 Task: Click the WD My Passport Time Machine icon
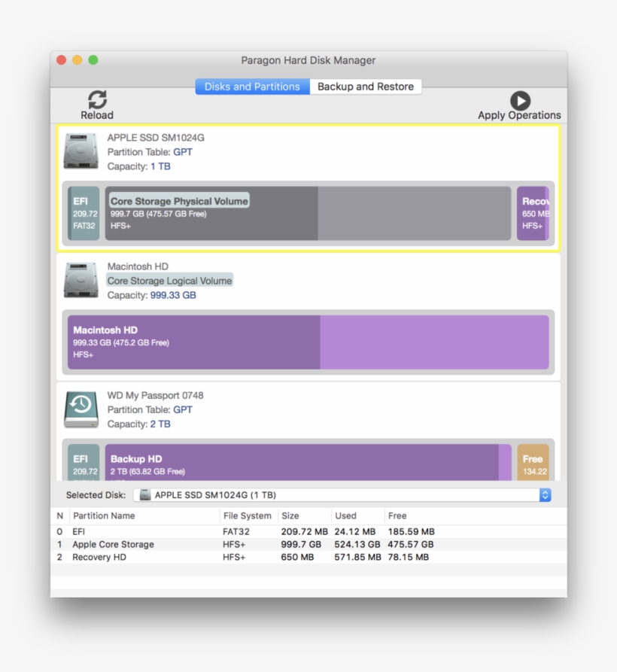81,409
